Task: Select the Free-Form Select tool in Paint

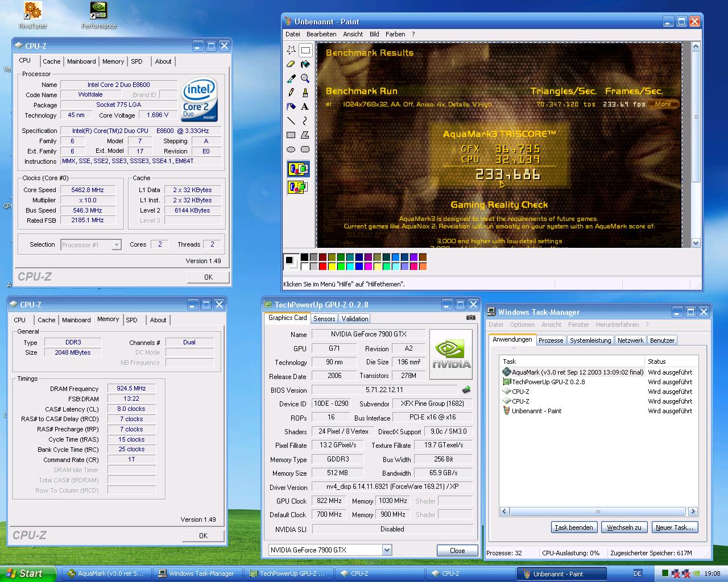Action: 291,50
